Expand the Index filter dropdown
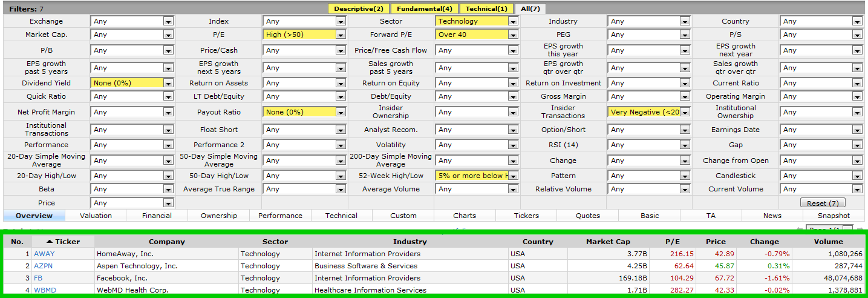 (304, 21)
